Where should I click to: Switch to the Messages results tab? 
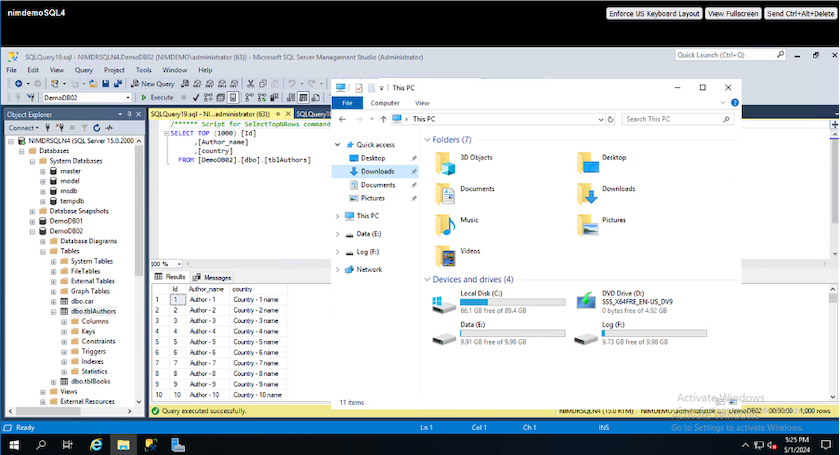(212, 277)
